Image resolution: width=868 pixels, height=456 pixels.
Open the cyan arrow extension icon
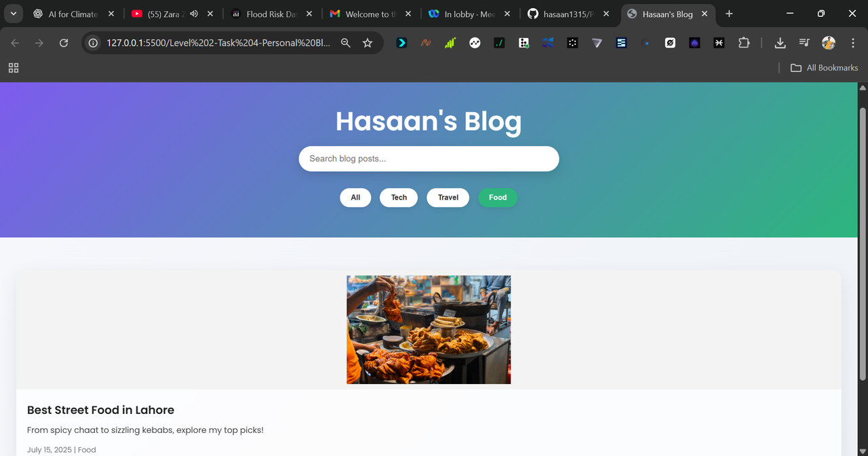point(401,43)
